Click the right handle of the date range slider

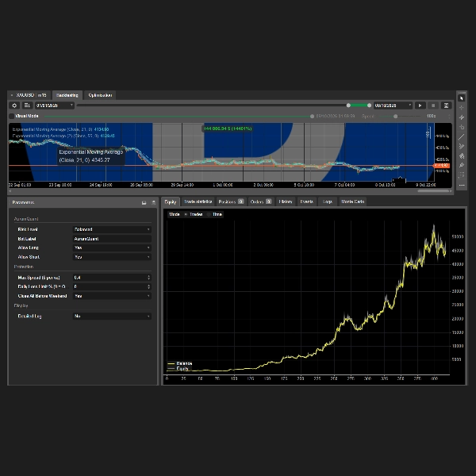(x=369, y=106)
